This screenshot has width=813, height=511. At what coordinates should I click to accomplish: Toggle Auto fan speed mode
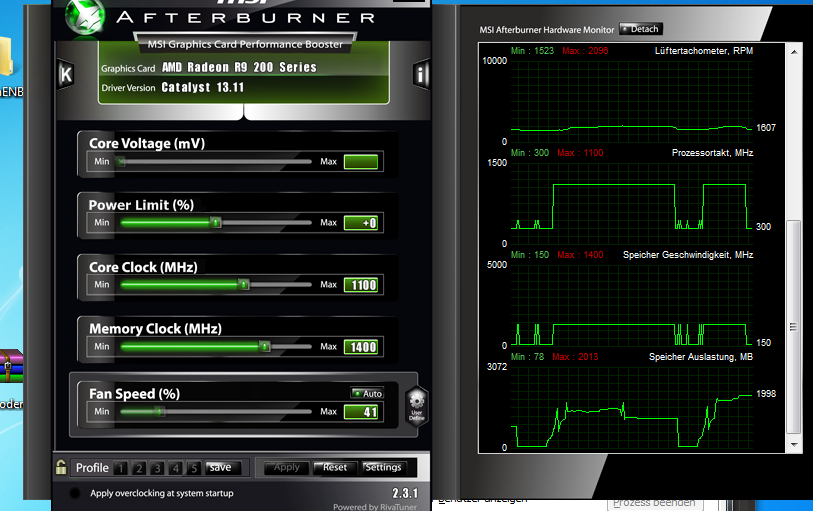[367, 393]
